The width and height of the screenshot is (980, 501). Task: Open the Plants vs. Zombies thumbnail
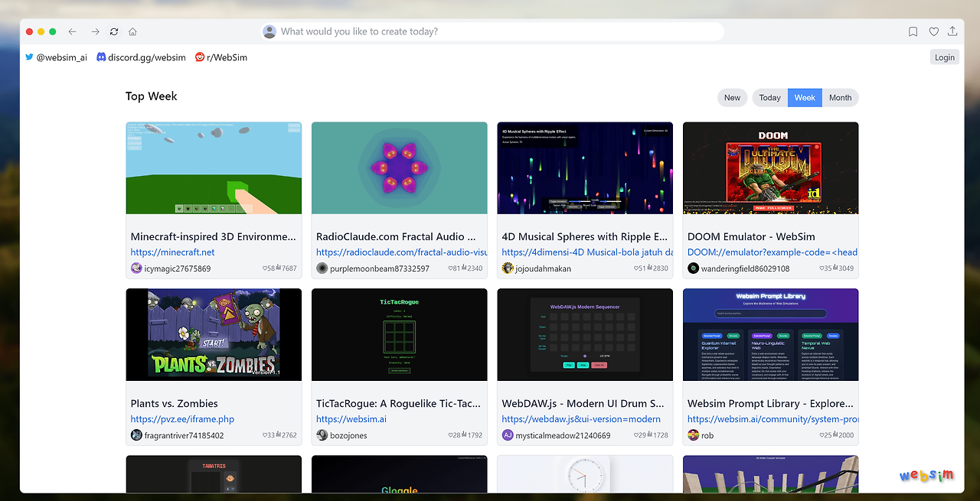pos(214,334)
